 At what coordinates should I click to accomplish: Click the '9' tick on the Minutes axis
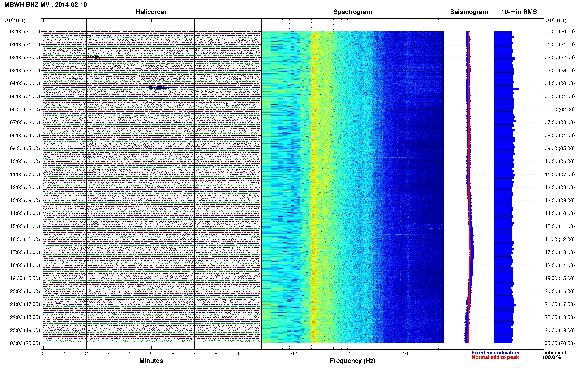coord(238,354)
